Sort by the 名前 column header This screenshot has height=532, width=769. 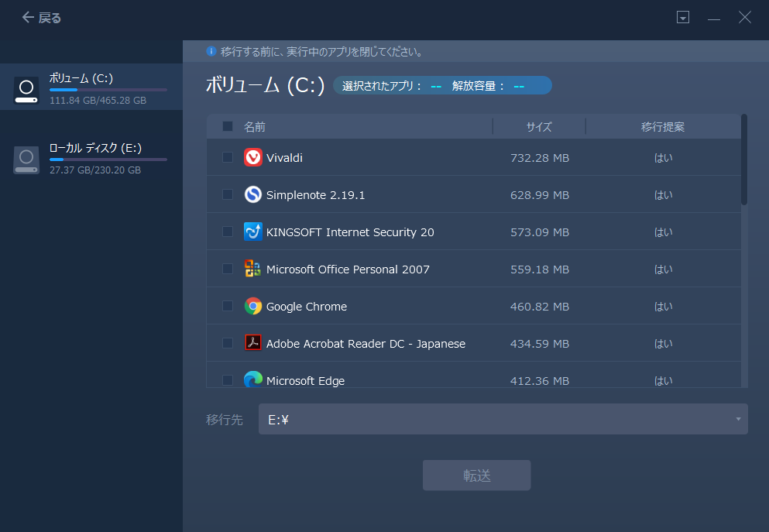(255, 127)
